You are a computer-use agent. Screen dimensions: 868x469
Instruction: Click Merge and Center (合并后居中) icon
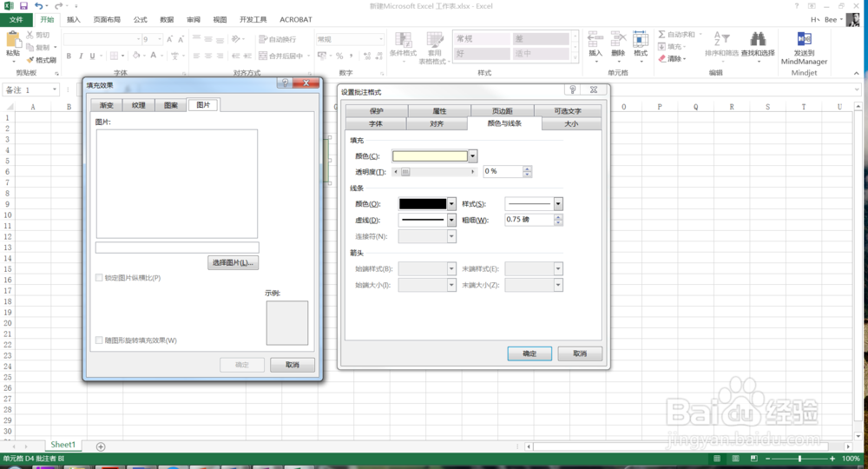pos(263,56)
